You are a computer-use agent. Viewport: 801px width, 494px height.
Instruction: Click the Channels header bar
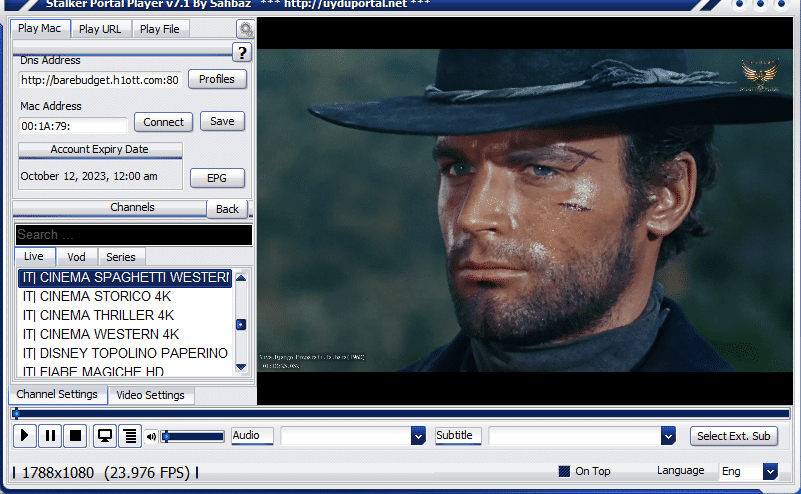tap(109, 207)
